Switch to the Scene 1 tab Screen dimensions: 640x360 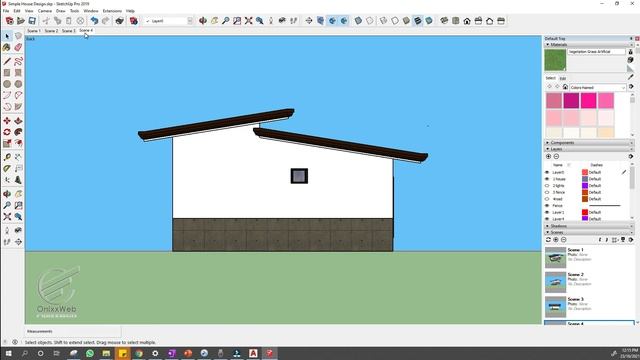coord(33,31)
